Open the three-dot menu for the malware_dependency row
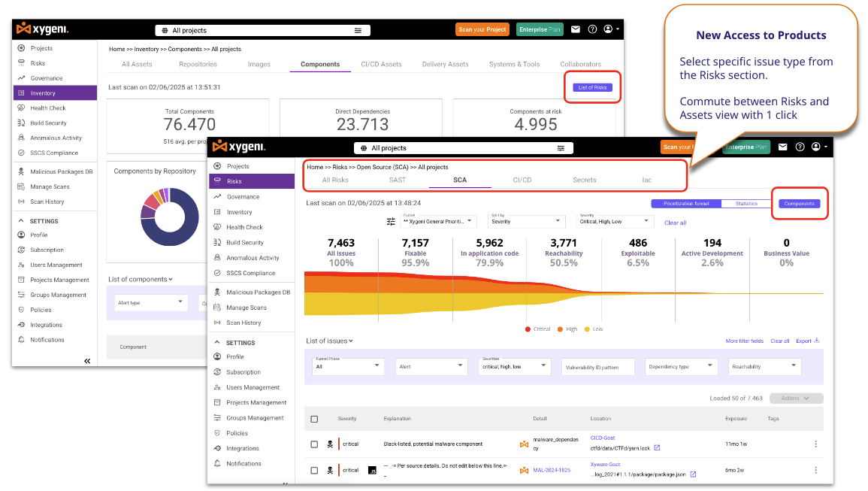The height and width of the screenshot is (491, 868). pos(815,444)
